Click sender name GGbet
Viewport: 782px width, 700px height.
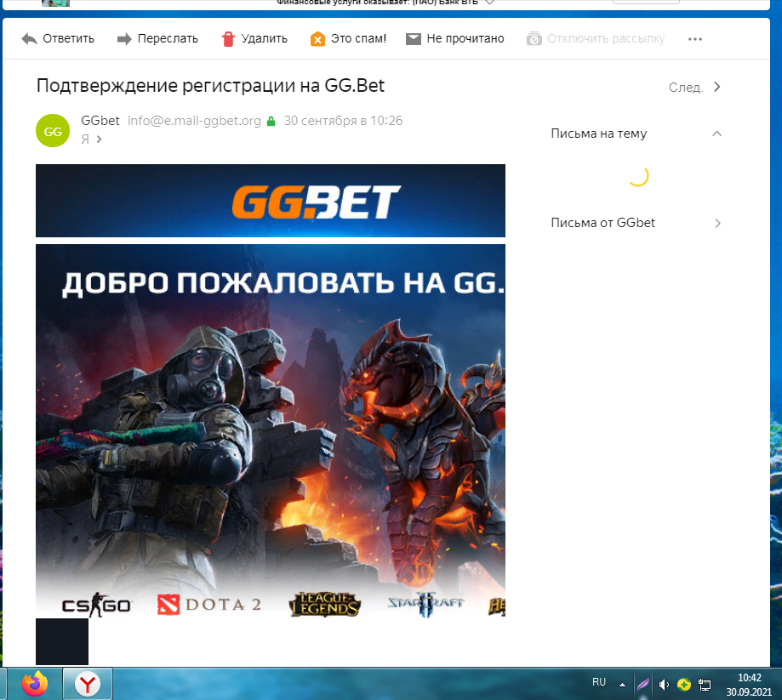click(x=100, y=121)
